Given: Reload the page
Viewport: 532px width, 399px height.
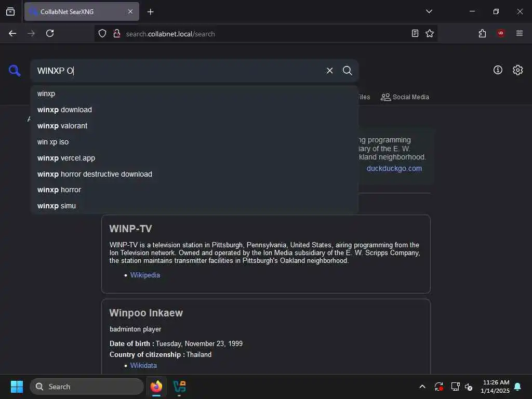Looking at the screenshot, I should click(x=50, y=33).
